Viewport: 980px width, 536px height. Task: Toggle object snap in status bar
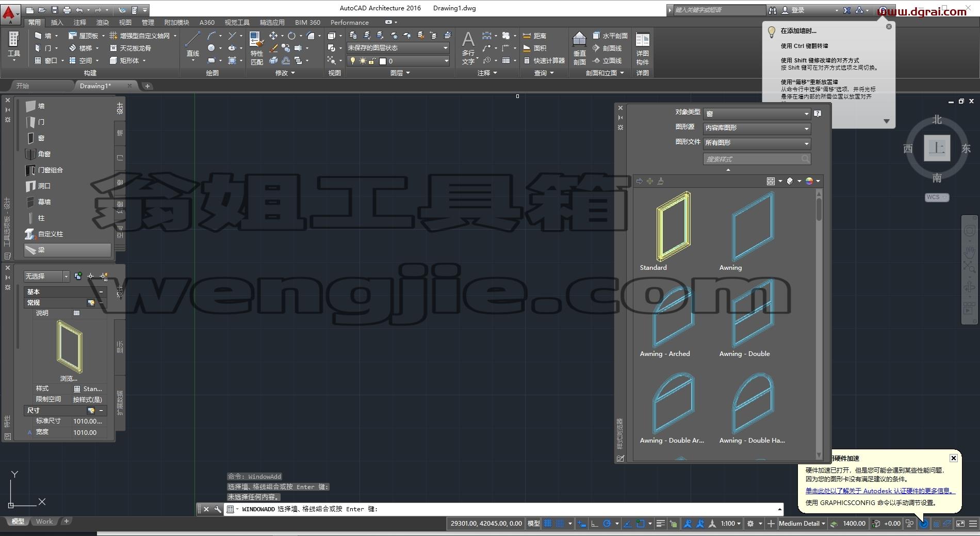pos(640,523)
